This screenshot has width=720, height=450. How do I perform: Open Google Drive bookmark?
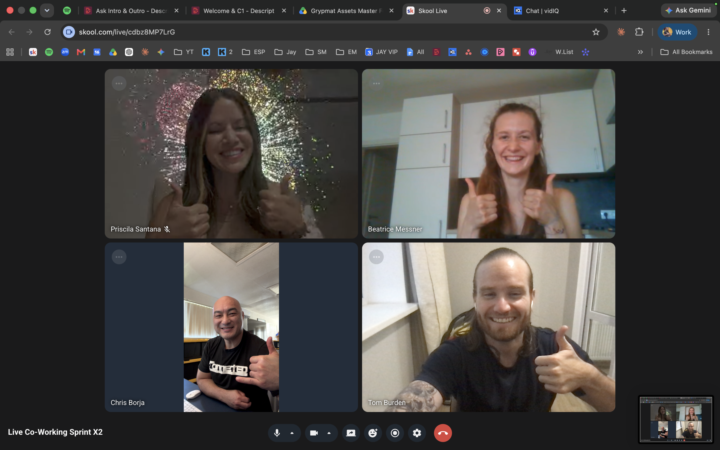point(113,52)
